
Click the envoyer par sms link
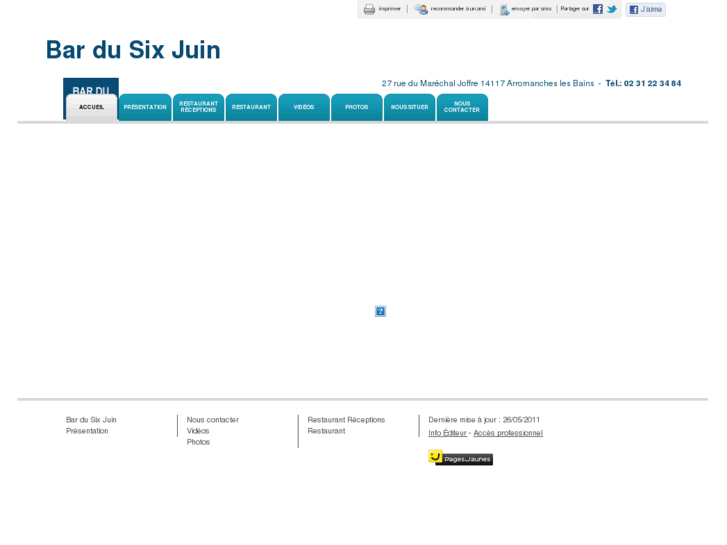pos(531,9)
